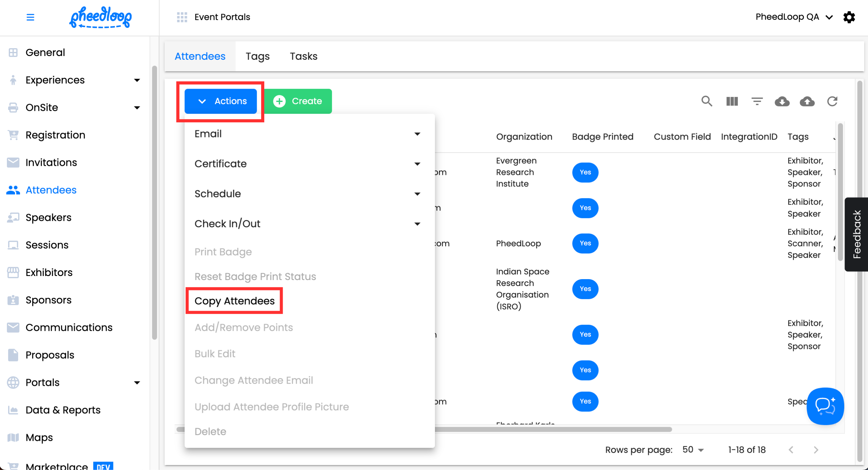Open the PheedLoop QA account dropdown

794,17
